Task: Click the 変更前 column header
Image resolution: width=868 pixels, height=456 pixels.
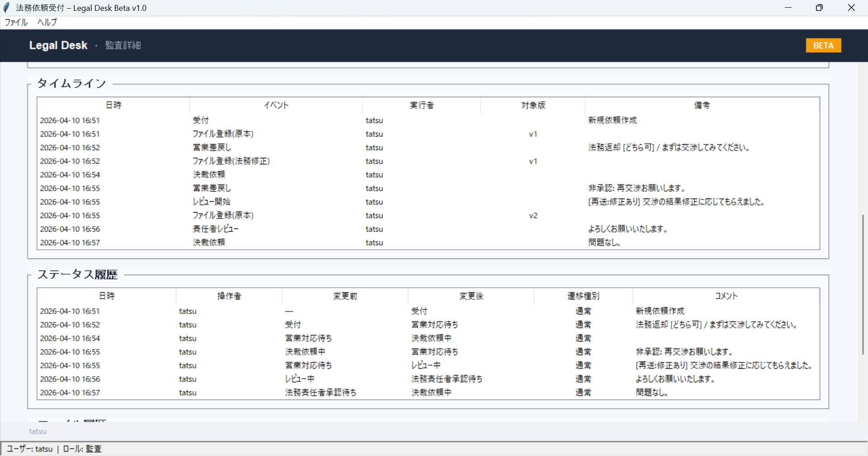Action: click(345, 296)
